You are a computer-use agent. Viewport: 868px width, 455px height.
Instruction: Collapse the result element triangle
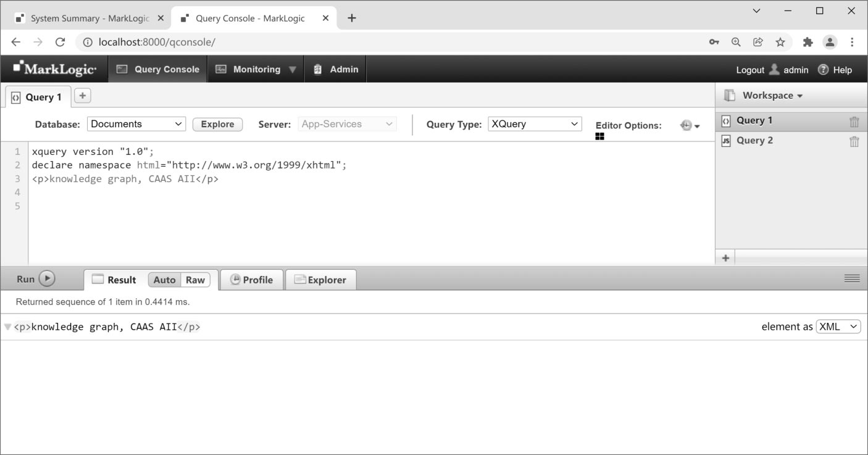point(7,327)
